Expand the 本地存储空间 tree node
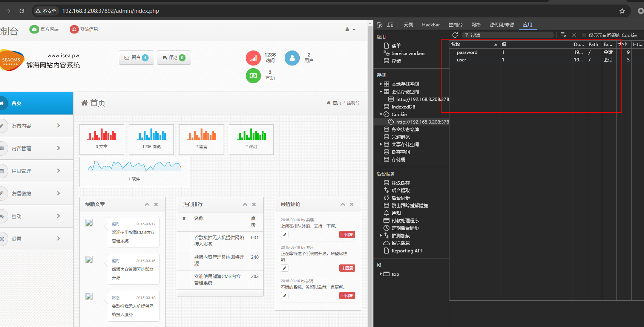The height and width of the screenshot is (327, 644). [381, 84]
